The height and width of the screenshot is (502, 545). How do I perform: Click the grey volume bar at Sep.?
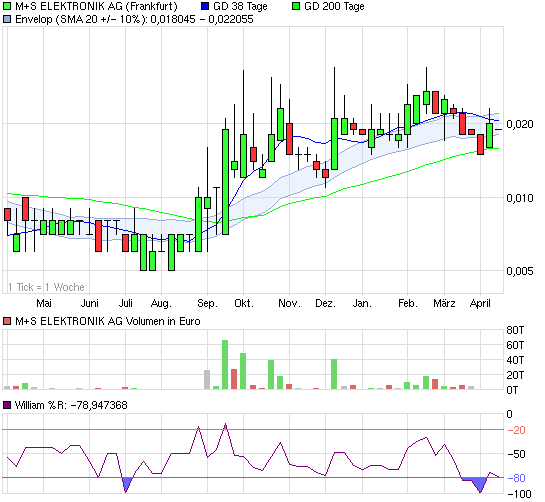[x=207, y=380]
